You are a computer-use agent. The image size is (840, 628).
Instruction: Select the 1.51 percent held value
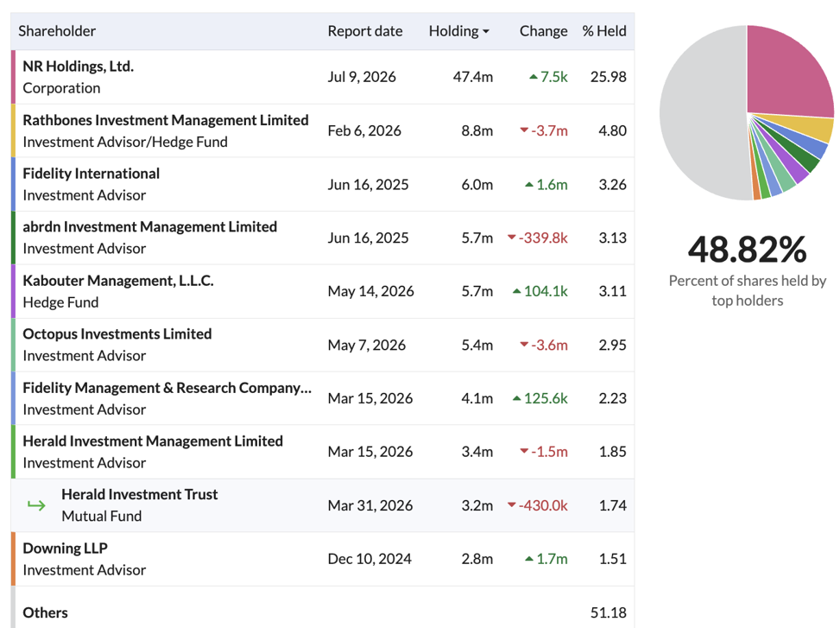612,559
